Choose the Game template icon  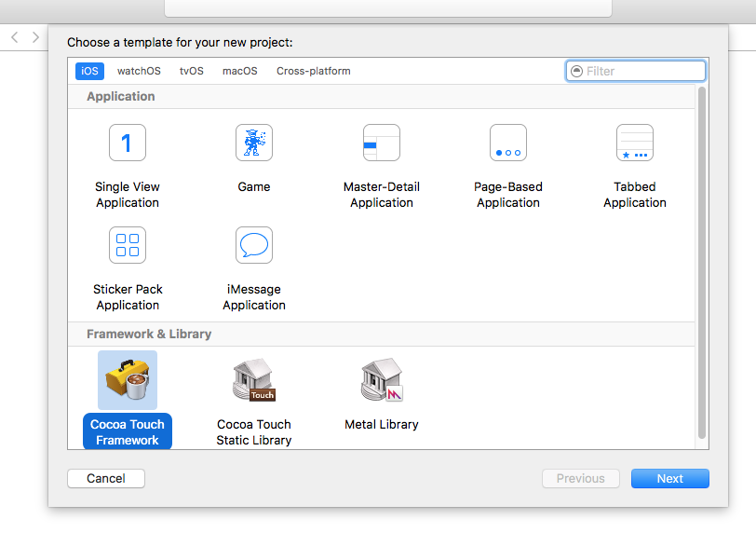pos(254,143)
